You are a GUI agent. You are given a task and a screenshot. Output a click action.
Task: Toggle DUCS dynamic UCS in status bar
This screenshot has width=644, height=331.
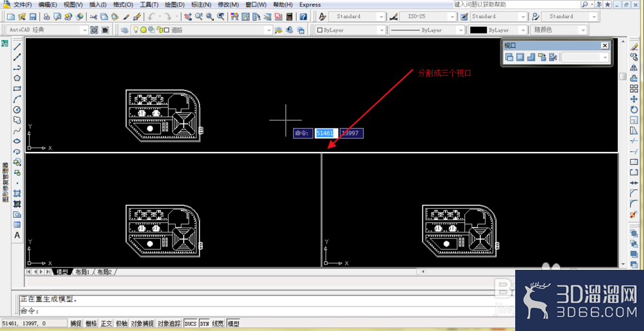click(191, 324)
